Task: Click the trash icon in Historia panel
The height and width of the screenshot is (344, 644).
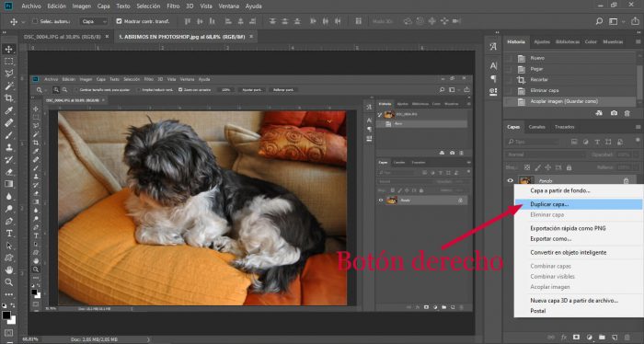Action: tap(627, 113)
